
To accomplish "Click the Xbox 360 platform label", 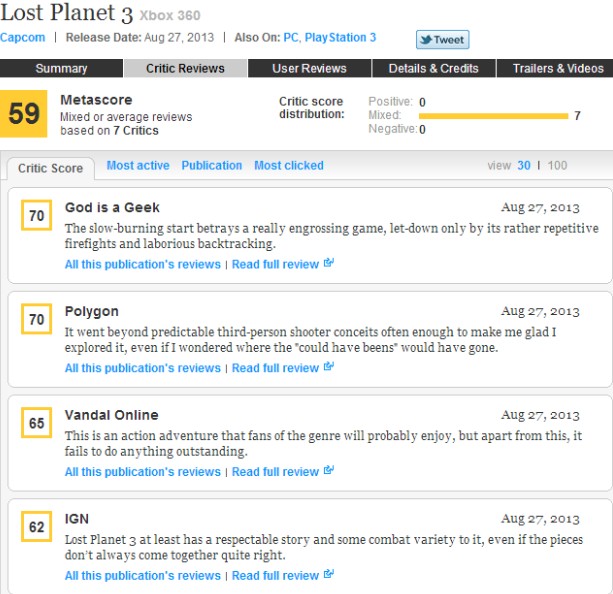I will [x=170, y=16].
